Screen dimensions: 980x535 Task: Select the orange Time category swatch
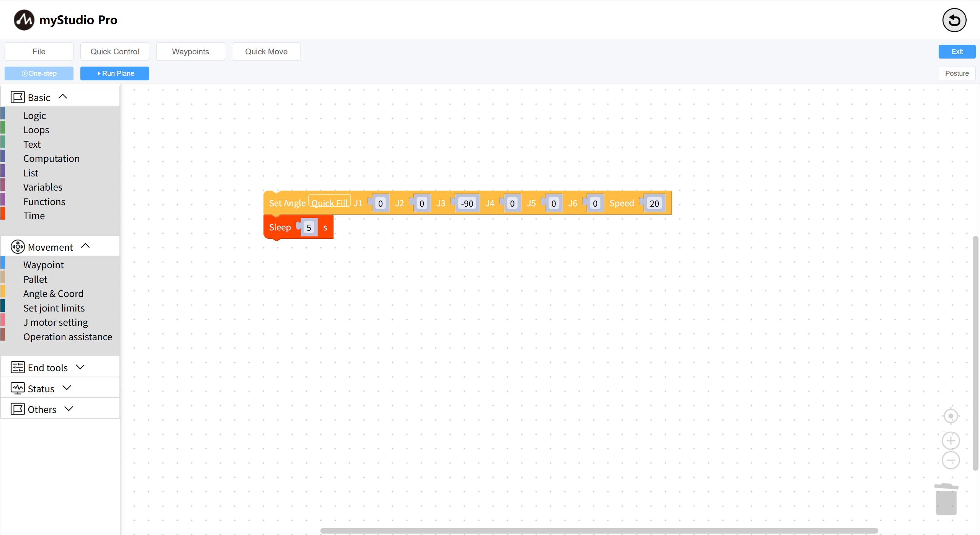pyautogui.click(x=3, y=214)
